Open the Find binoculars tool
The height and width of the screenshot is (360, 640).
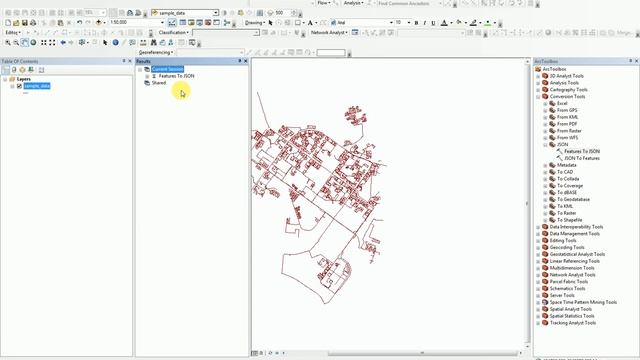click(x=153, y=42)
